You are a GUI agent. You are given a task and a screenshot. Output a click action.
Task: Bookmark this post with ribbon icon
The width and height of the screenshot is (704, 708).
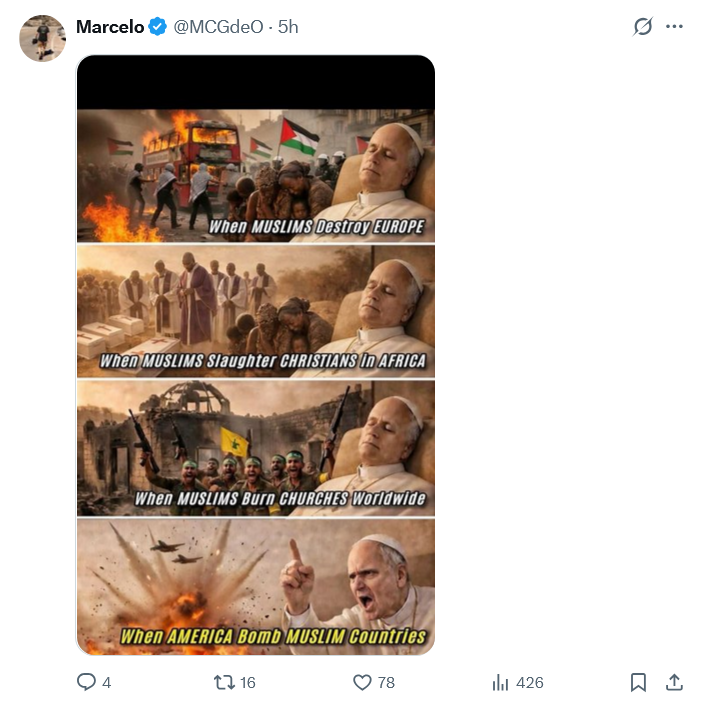click(638, 682)
